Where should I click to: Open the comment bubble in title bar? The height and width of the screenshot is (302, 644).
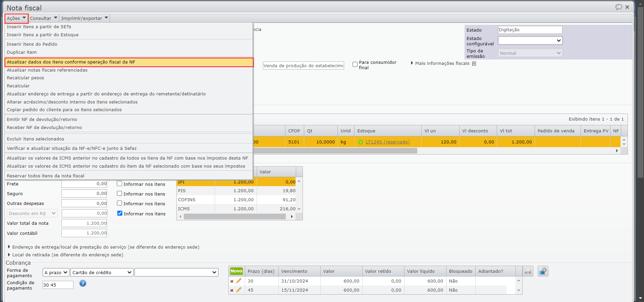[x=619, y=7]
